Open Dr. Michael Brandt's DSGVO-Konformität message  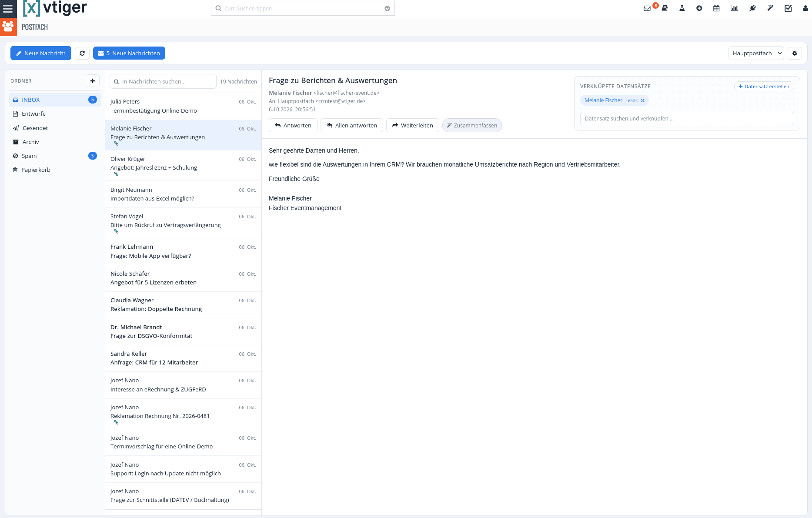coord(183,332)
